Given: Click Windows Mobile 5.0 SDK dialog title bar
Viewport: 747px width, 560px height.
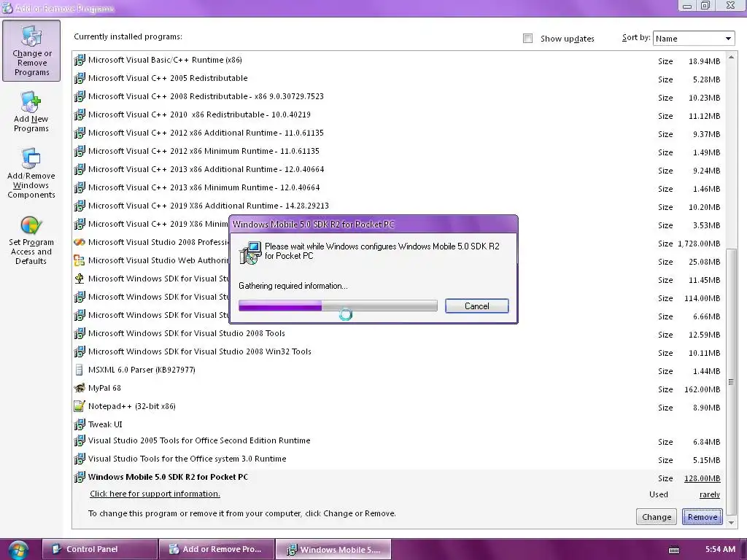Looking at the screenshot, I should coord(373,225).
